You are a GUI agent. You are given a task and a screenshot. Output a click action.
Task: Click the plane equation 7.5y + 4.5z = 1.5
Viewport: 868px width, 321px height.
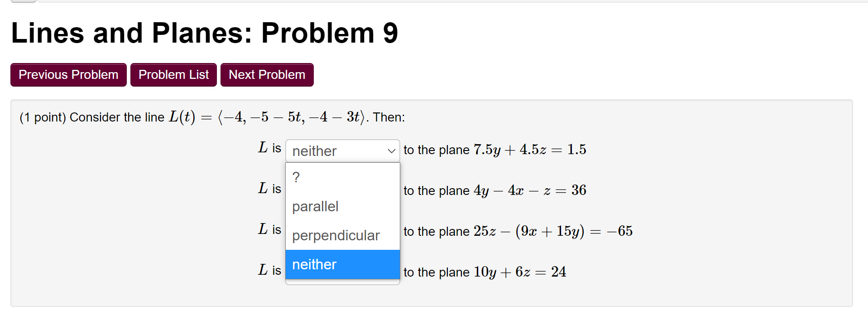click(x=530, y=150)
